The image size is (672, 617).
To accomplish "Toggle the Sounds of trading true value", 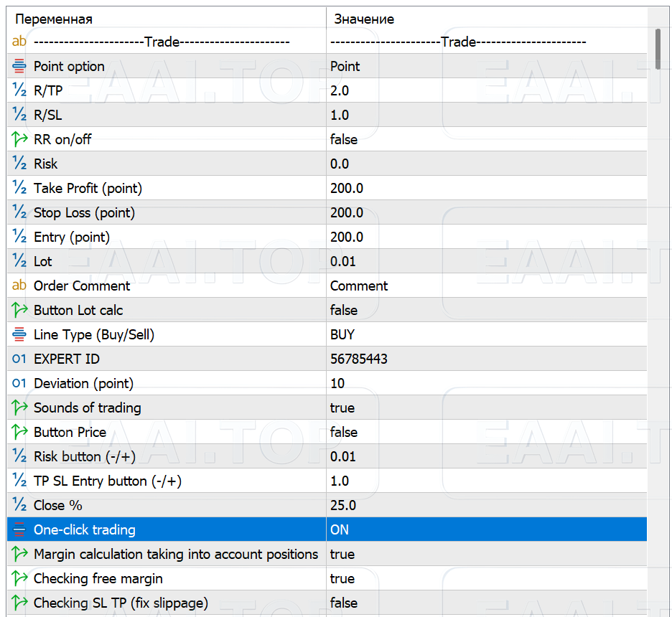I will pos(342,408).
